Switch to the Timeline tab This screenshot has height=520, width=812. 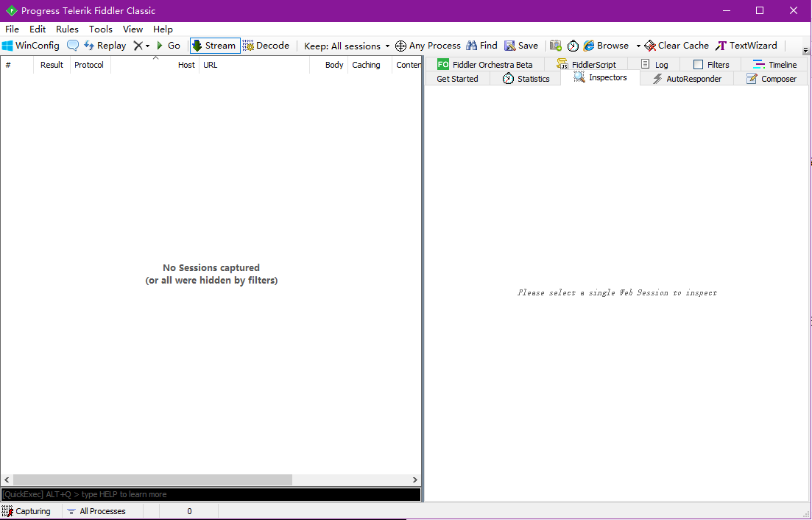pos(774,64)
